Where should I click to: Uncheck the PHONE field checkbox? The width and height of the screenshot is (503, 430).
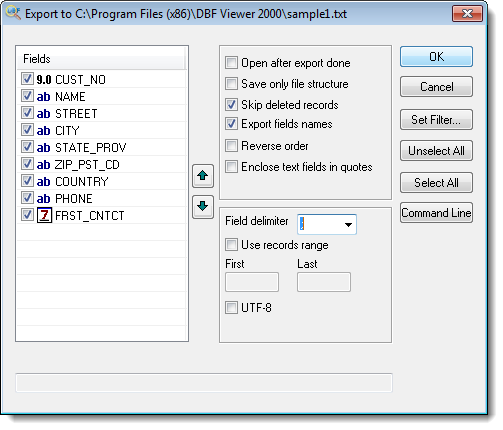(27, 198)
